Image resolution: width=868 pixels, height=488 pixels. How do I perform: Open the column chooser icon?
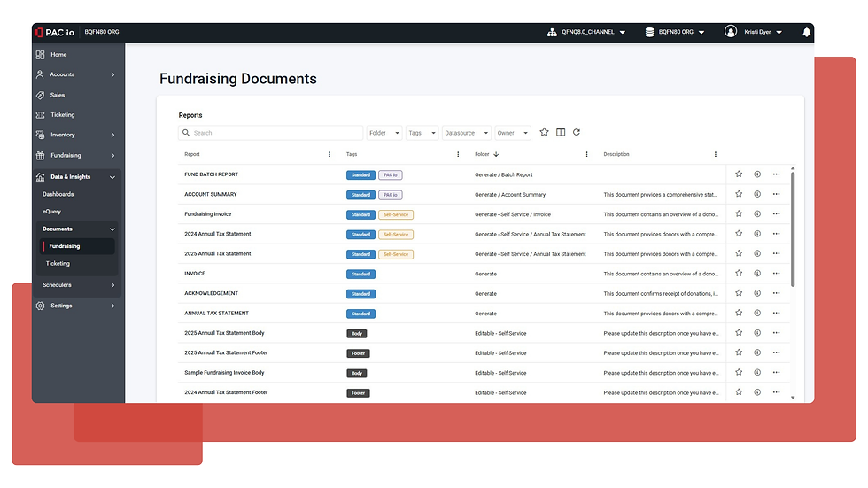point(561,132)
